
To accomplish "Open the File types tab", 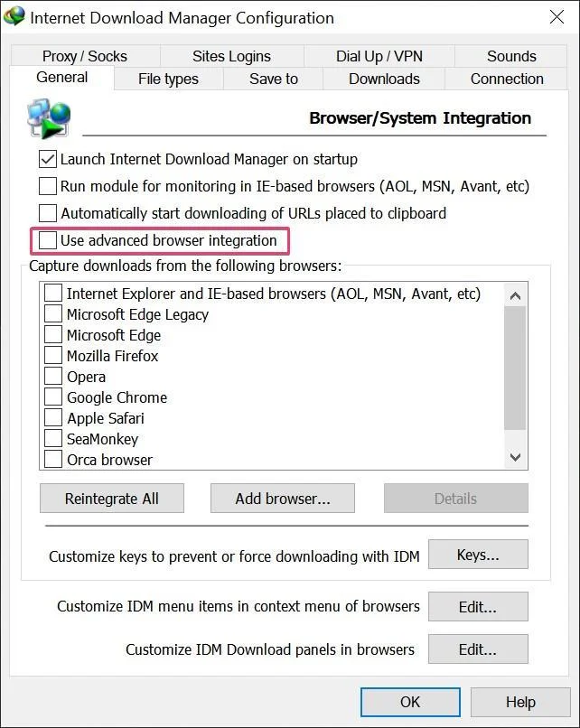I will pyautogui.click(x=169, y=79).
